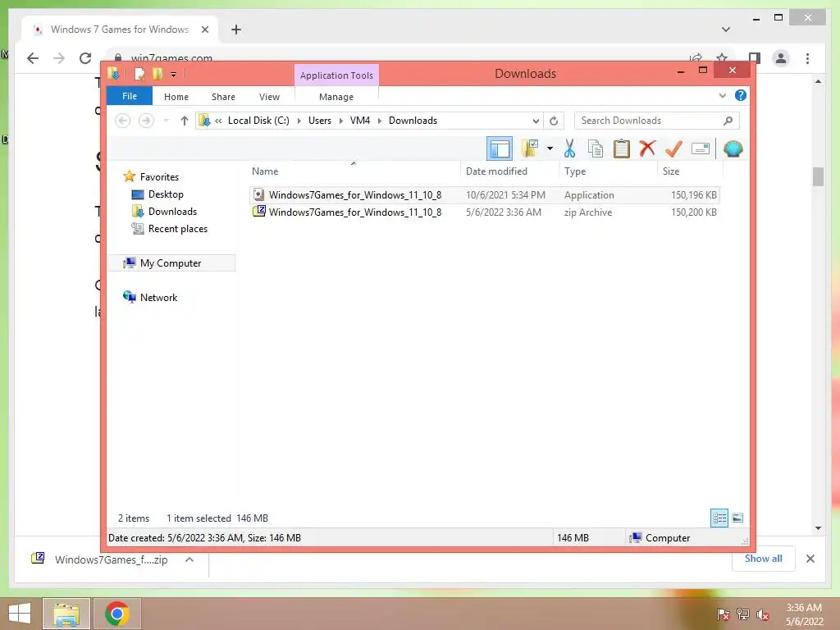
Task: Expand the address bar history dropdown
Action: [536, 121]
